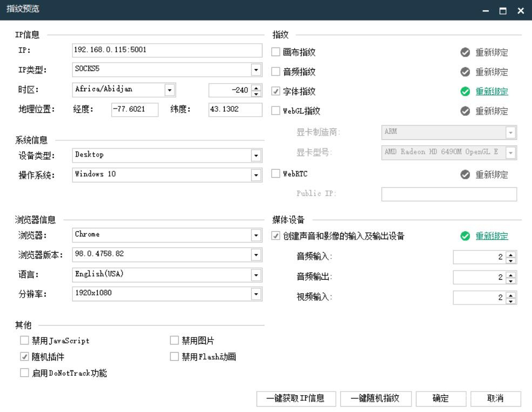This screenshot has width=532, height=412.
Task: Enable the 画布指纹 checkbox
Action: click(x=275, y=52)
